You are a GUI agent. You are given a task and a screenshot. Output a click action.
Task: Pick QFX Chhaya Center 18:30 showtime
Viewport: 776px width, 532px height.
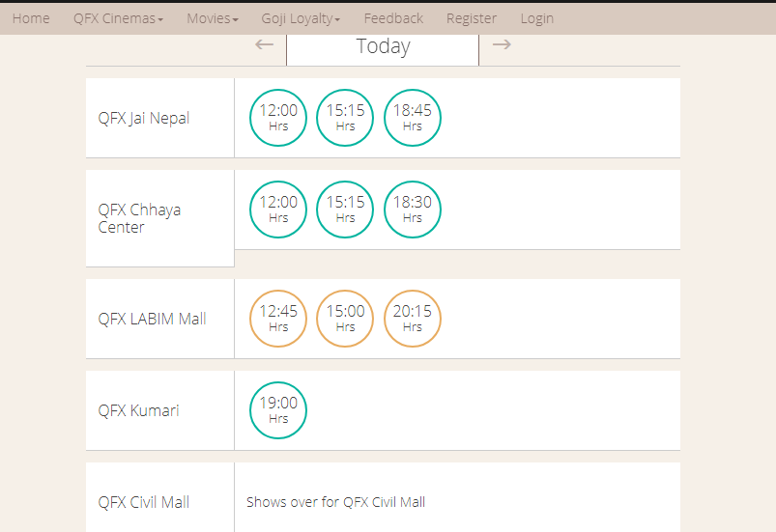pyautogui.click(x=413, y=210)
